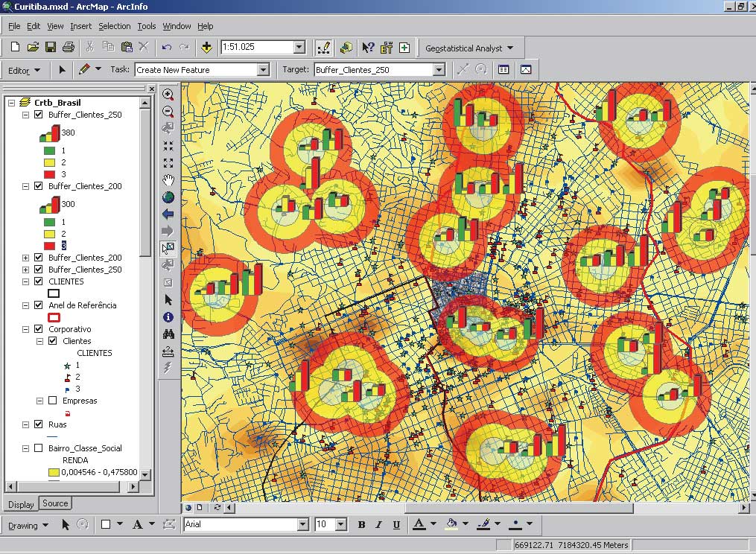Uncheck the Ruas layer checkbox
The width and height of the screenshot is (756, 554).
tap(39, 424)
